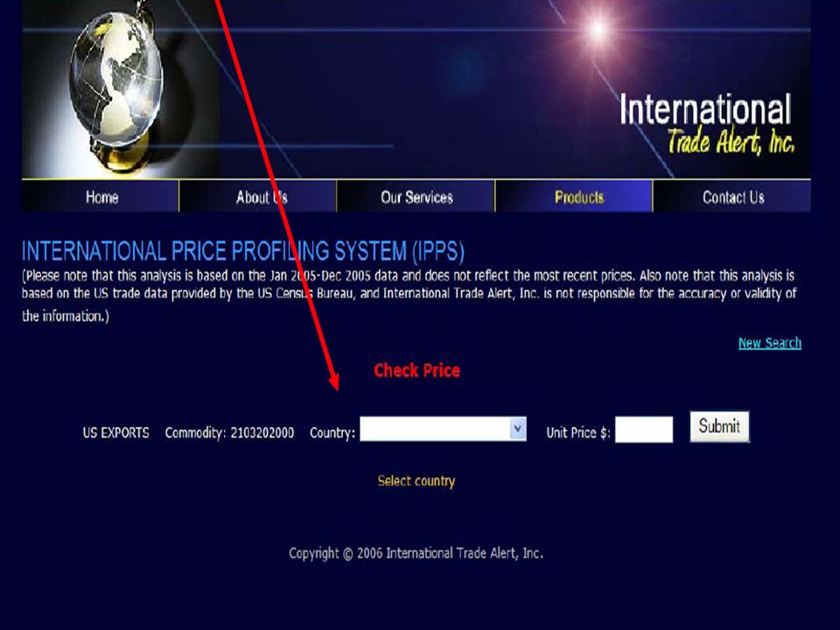The image size is (840, 630).
Task: Click the bright lens flare star graphic
Action: (x=598, y=30)
